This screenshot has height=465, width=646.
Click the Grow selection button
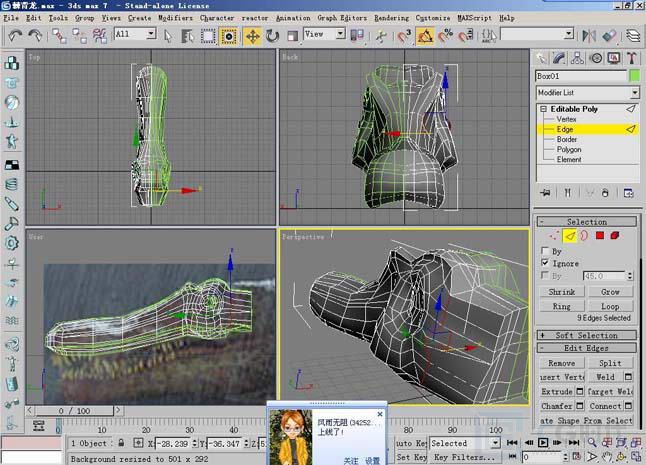[x=610, y=292]
